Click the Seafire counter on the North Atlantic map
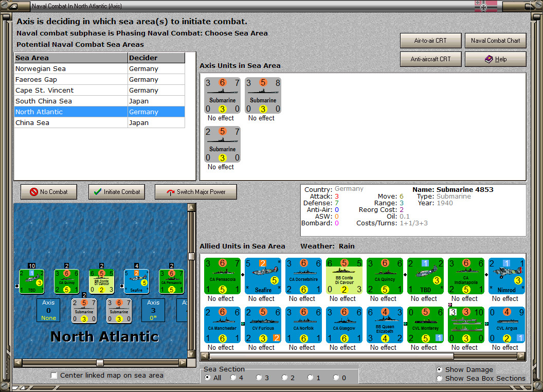543x392 pixels. tap(136, 281)
